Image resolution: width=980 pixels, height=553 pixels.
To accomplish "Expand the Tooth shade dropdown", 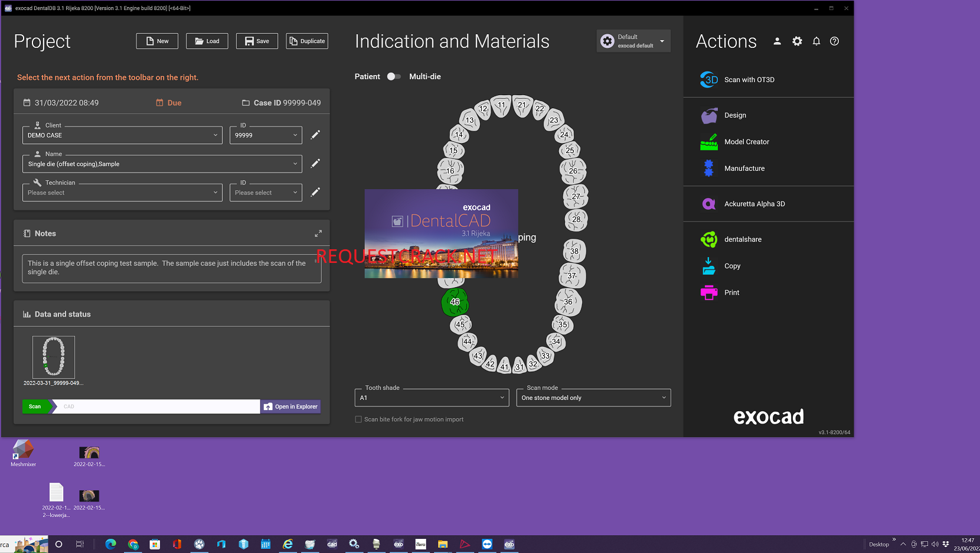I will (432, 398).
